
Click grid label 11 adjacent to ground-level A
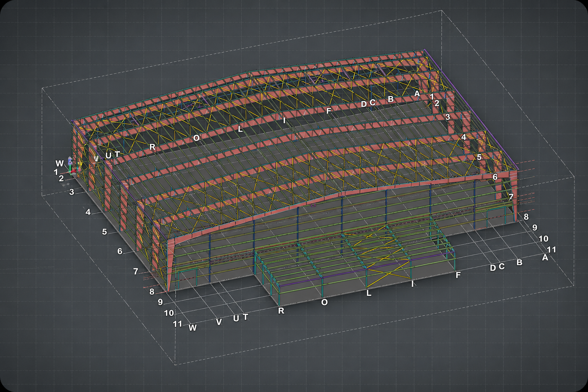(551, 250)
